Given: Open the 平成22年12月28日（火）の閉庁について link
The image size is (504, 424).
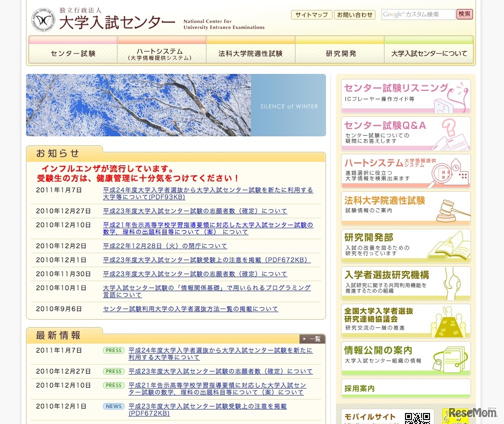Looking at the screenshot, I should [x=165, y=246].
